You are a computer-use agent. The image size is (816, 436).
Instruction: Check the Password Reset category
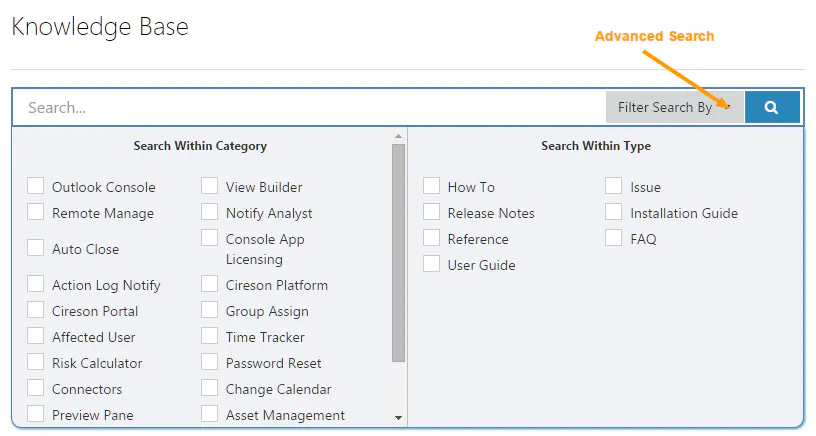(x=210, y=362)
